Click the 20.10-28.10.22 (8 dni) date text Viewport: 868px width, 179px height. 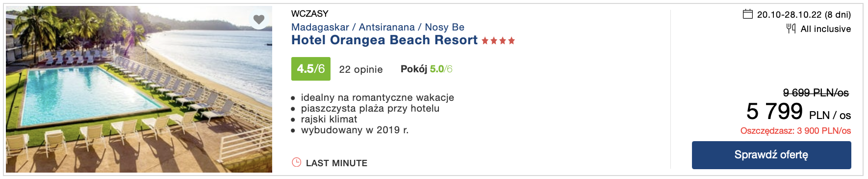pyautogui.click(x=804, y=15)
